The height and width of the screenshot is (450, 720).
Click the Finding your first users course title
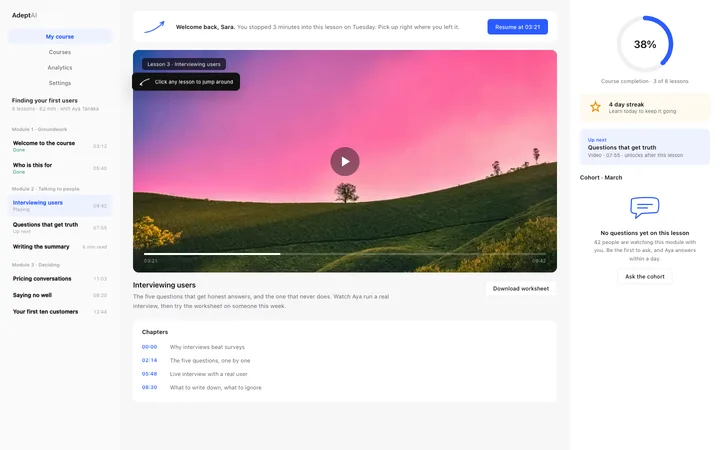[45, 101]
